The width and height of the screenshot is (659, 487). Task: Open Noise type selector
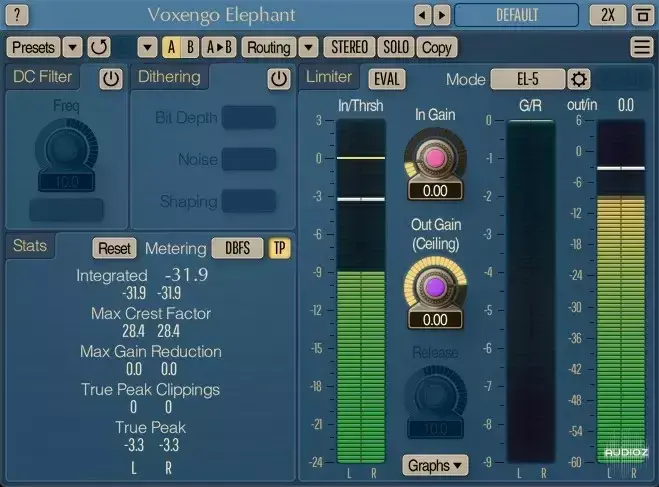click(249, 159)
